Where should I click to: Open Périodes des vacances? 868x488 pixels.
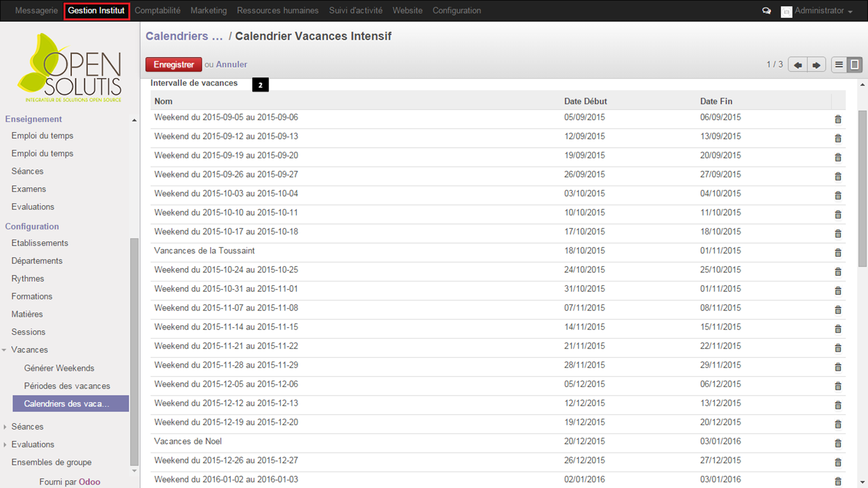coord(67,386)
